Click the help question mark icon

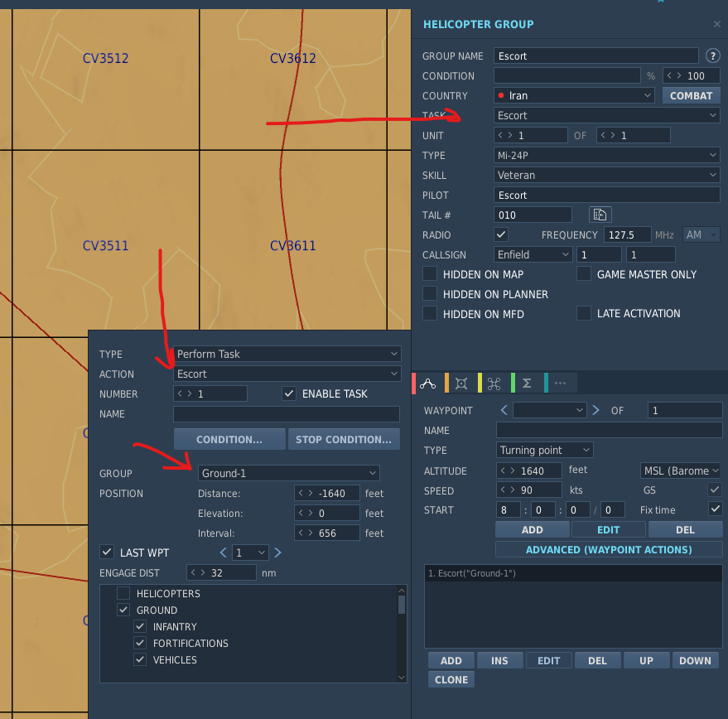coord(712,55)
